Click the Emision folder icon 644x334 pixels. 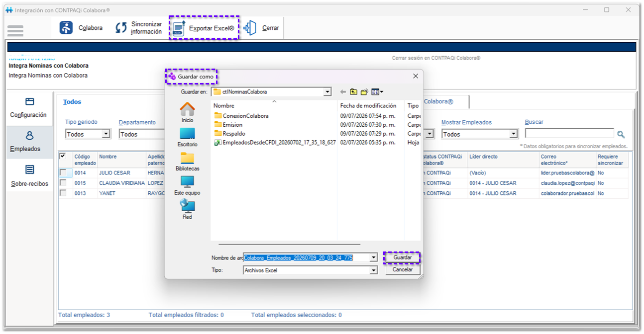[x=218, y=125]
